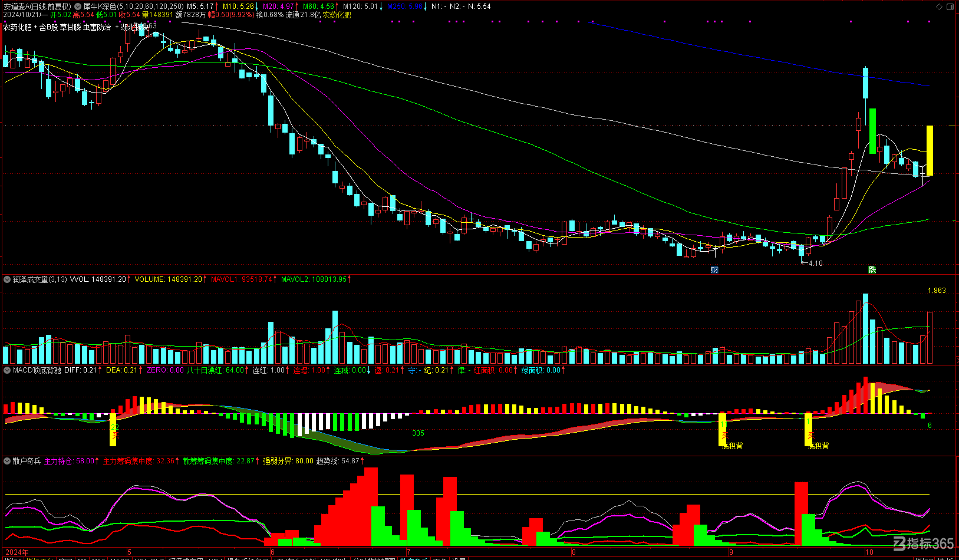959x560 pixels.
Task: Click month 9 on the time axis
Action: click(x=731, y=552)
